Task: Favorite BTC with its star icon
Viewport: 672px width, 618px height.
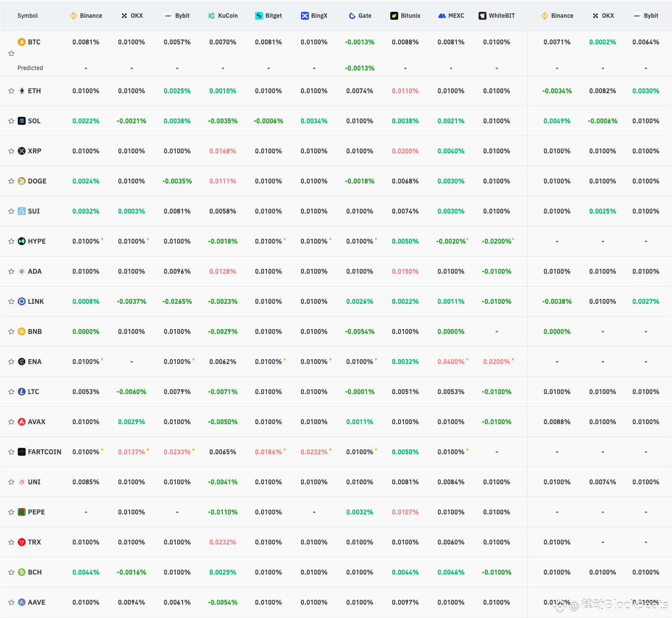Action: (11, 53)
